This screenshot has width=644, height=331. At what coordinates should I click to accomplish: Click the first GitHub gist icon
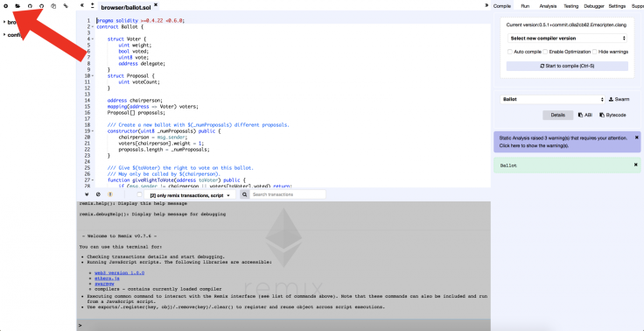(x=30, y=6)
